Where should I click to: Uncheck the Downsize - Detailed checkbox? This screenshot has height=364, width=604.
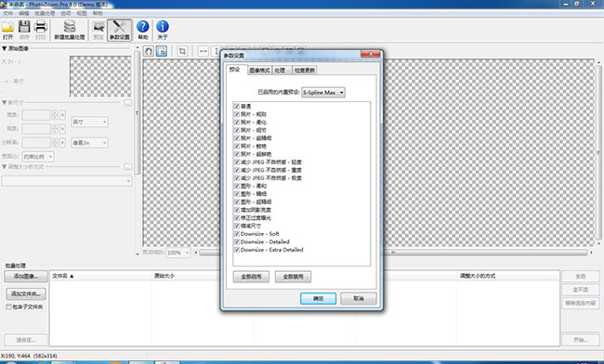point(237,242)
